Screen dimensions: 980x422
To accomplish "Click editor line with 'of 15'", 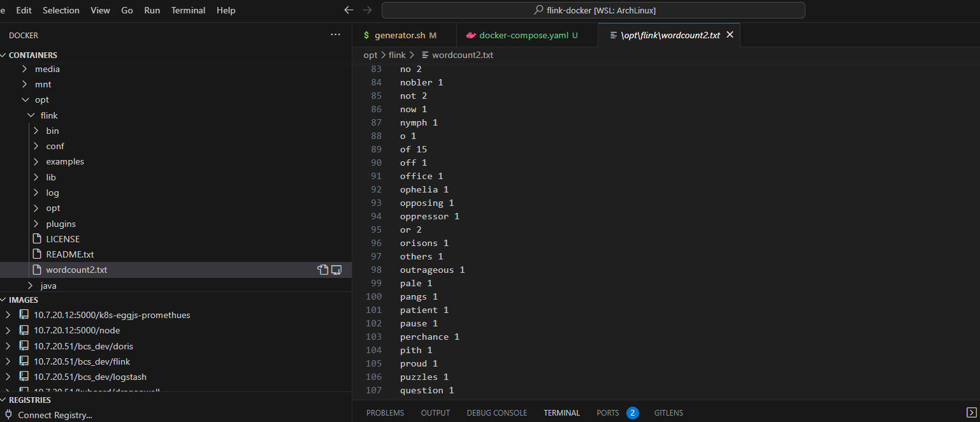I will click(414, 149).
